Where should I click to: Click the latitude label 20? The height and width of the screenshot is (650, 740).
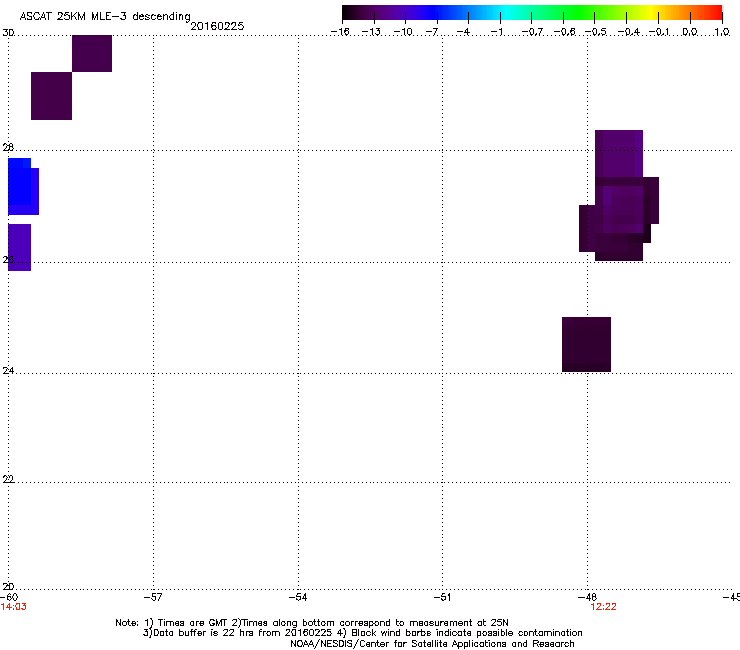tap(8, 586)
